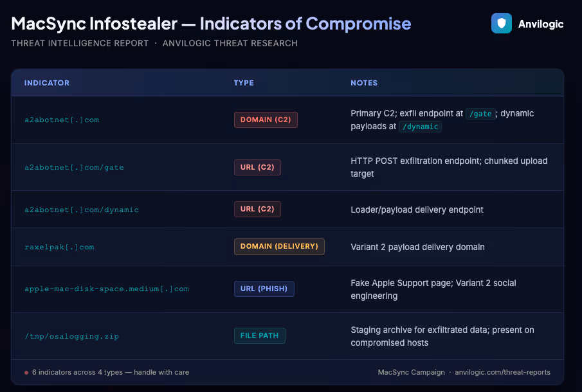Click ANVILOGIC THREAT RESEARCH subtitle text
This screenshot has height=392, width=582.
point(230,44)
